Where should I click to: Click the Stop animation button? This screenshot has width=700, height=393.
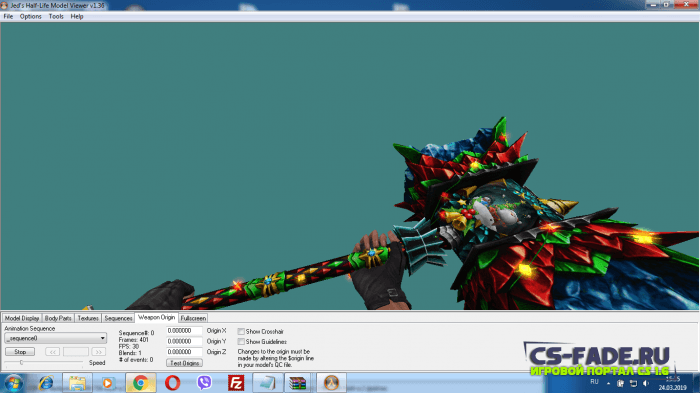(20, 352)
